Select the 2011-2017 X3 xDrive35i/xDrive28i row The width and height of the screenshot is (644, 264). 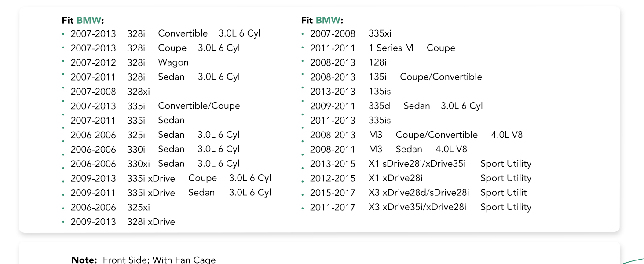(x=421, y=207)
